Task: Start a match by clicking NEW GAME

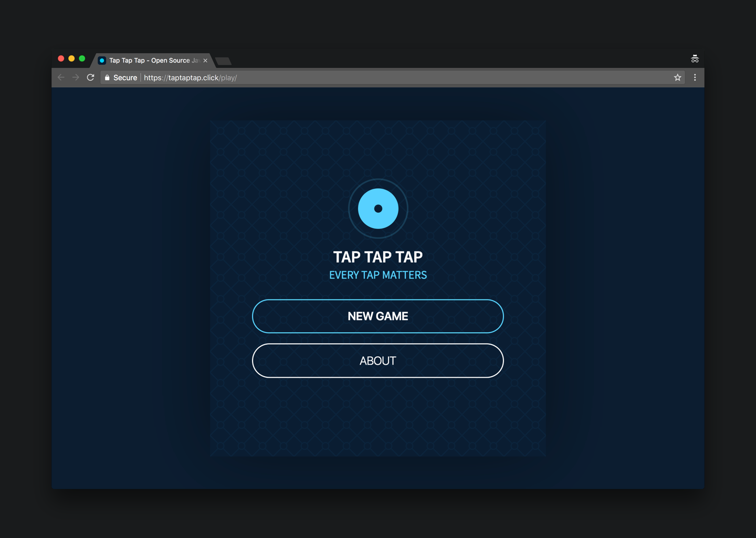Action: (378, 316)
